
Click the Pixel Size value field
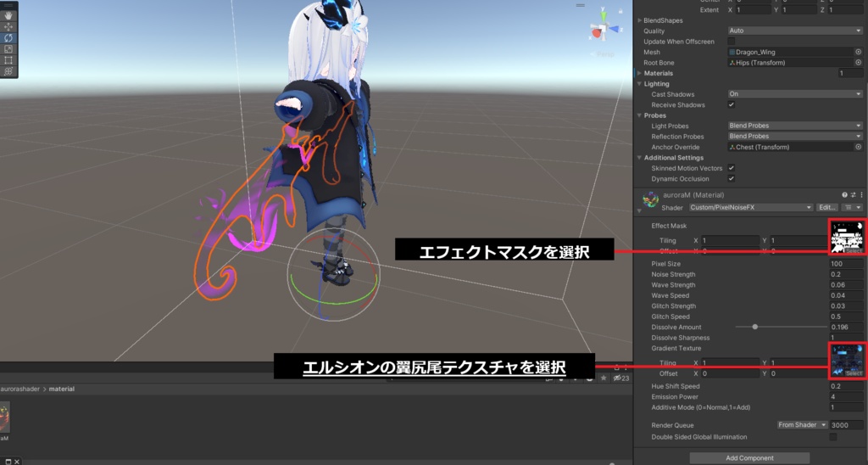coord(846,264)
